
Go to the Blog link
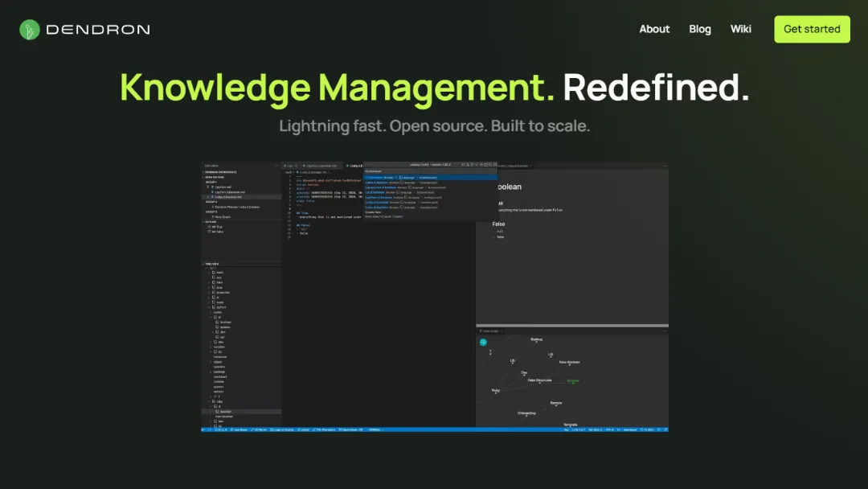coord(700,29)
